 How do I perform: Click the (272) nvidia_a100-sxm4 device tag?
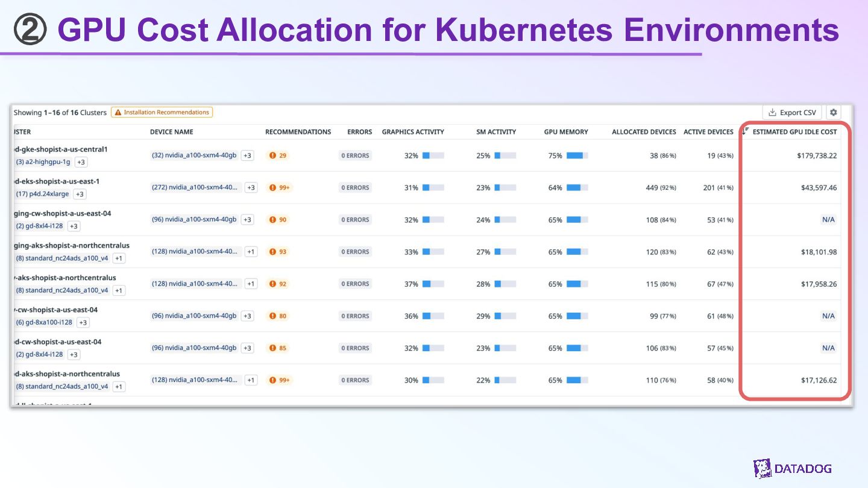pos(196,187)
